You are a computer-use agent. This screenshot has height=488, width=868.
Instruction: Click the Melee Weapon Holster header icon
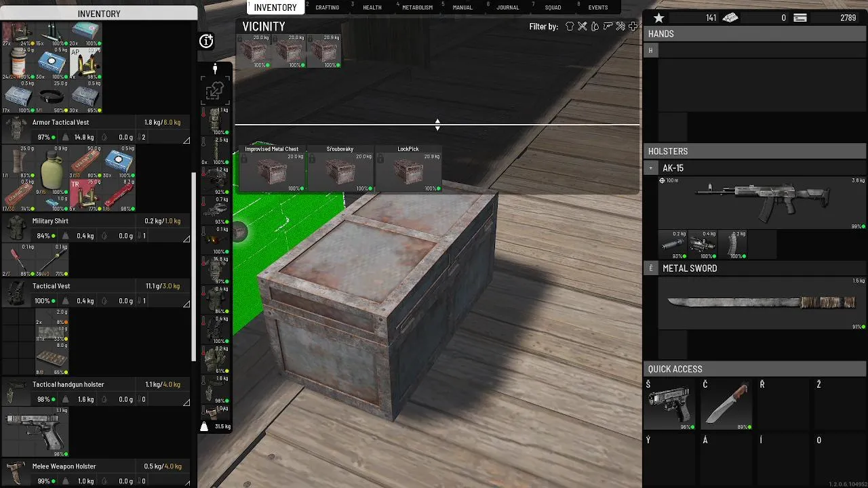pos(16,473)
